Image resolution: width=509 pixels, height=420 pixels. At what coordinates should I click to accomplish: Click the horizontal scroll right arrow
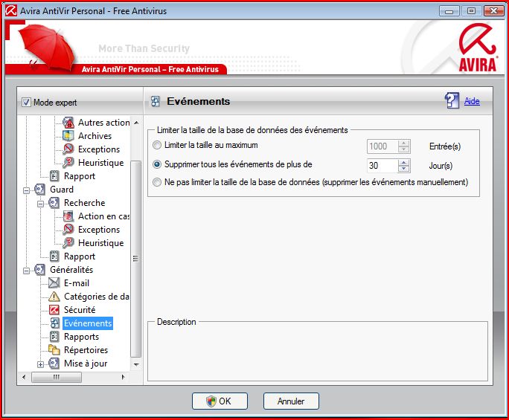[123, 377]
